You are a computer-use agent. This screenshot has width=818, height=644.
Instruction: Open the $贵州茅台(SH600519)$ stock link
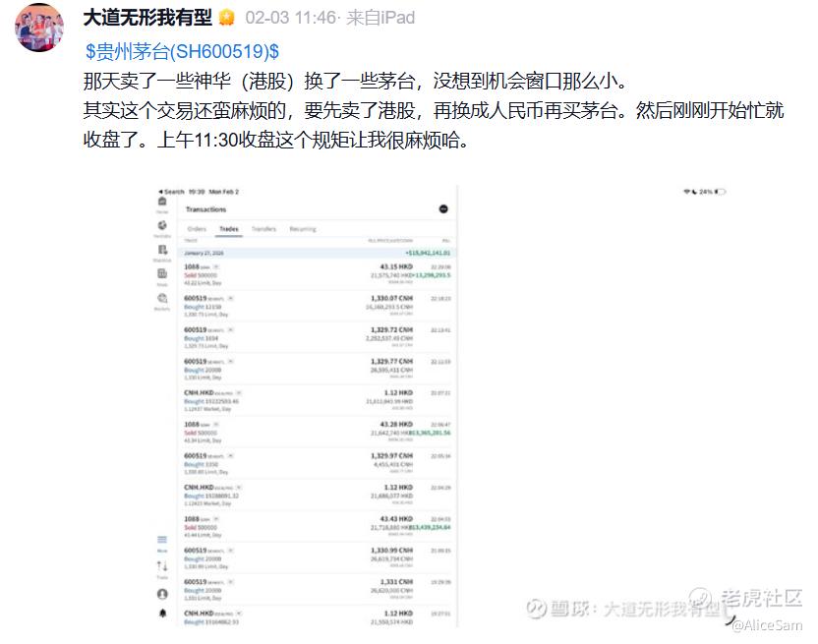pyautogui.click(x=182, y=51)
